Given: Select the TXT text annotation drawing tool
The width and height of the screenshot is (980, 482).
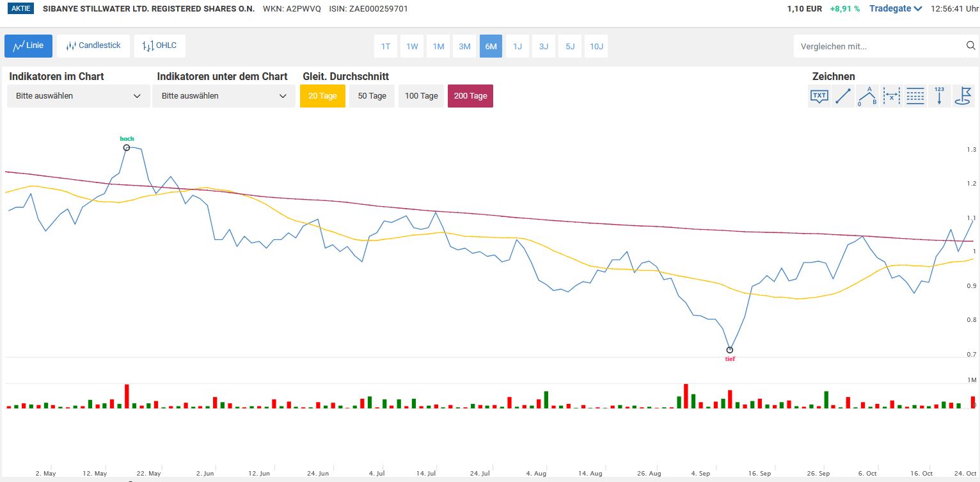Looking at the screenshot, I should coord(819,96).
